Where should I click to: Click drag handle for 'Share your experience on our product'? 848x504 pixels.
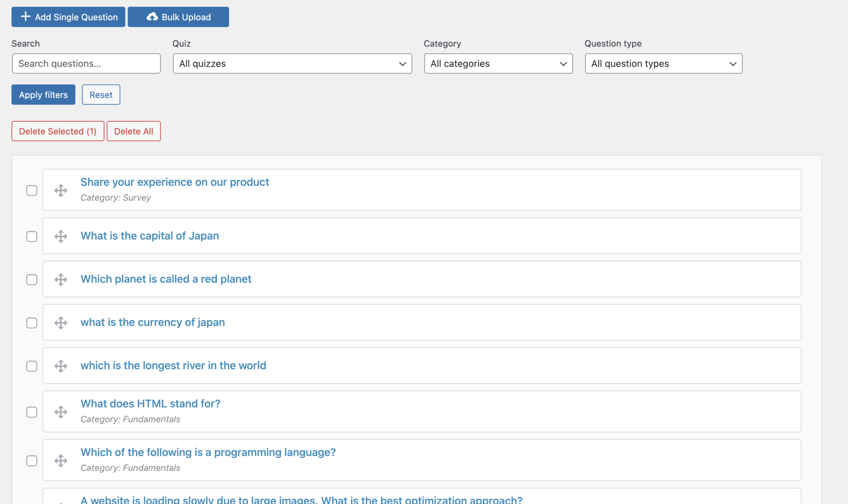coord(61,191)
